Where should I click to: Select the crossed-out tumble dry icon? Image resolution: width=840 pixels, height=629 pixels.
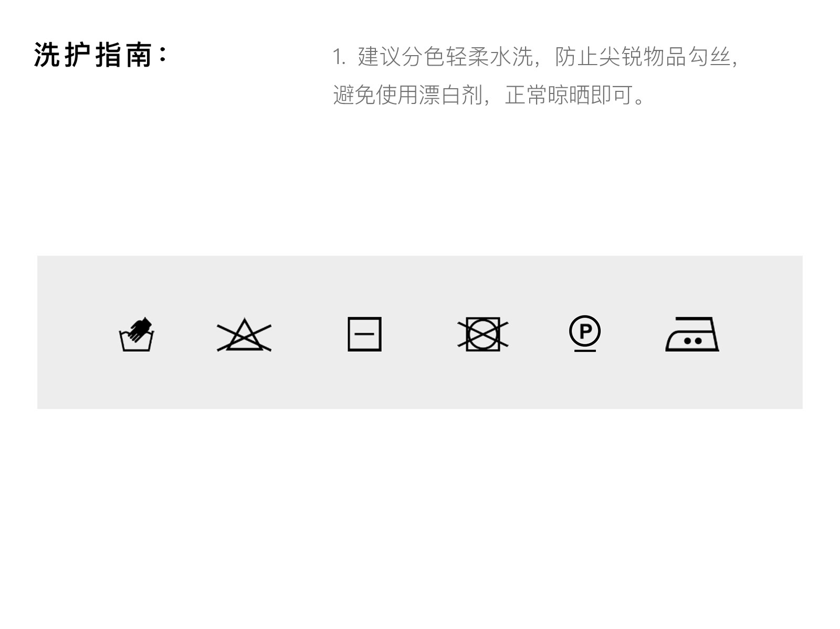(483, 334)
